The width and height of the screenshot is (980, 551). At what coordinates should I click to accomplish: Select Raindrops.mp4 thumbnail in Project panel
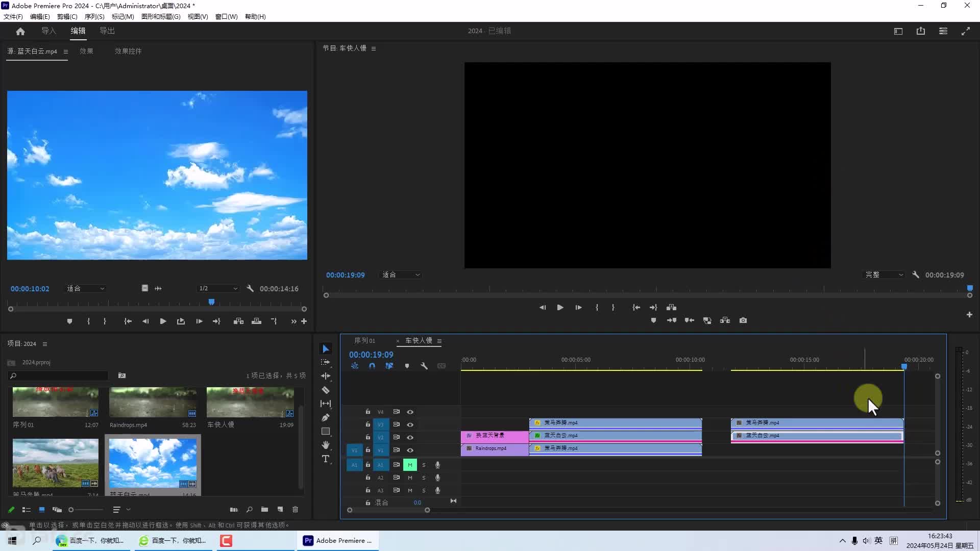[x=153, y=402]
